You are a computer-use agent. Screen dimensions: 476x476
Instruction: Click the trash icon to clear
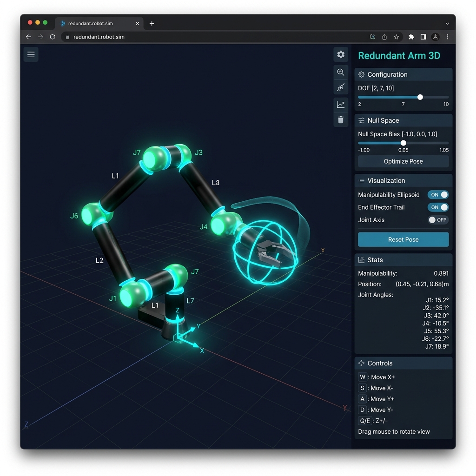point(341,120)
